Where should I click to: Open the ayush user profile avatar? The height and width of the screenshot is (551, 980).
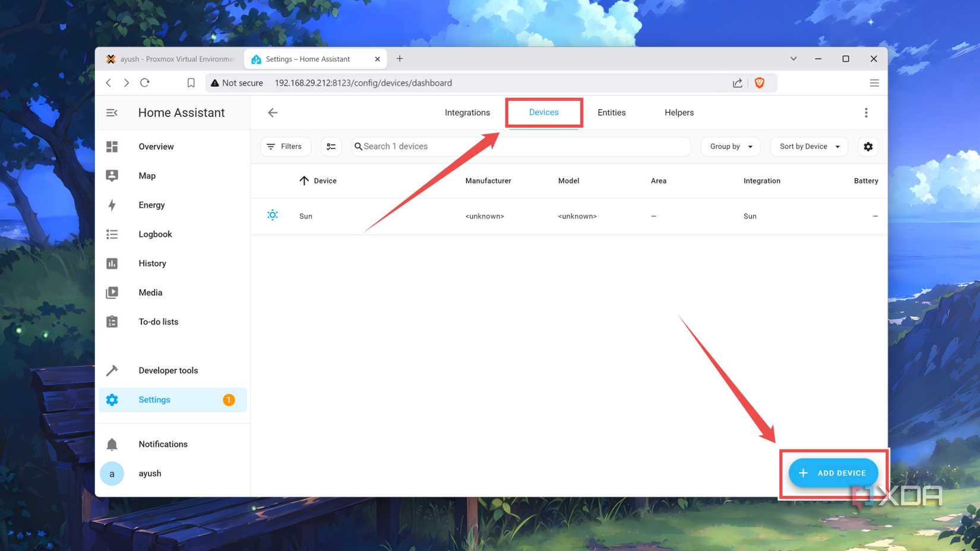click(x=112, y=474)
